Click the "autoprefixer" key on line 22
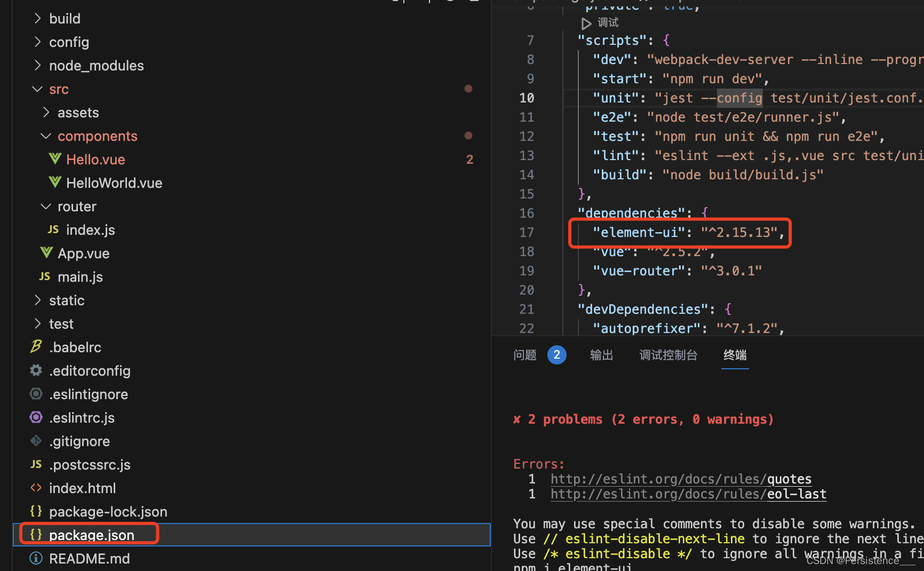924x571 pixels. coord(646,329)
